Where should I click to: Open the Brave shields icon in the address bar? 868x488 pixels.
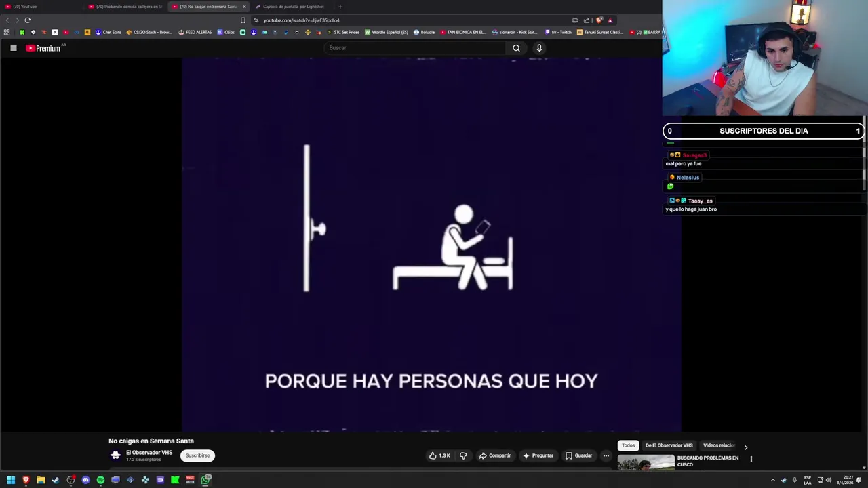pyautogui.click(x=599, y=20)
